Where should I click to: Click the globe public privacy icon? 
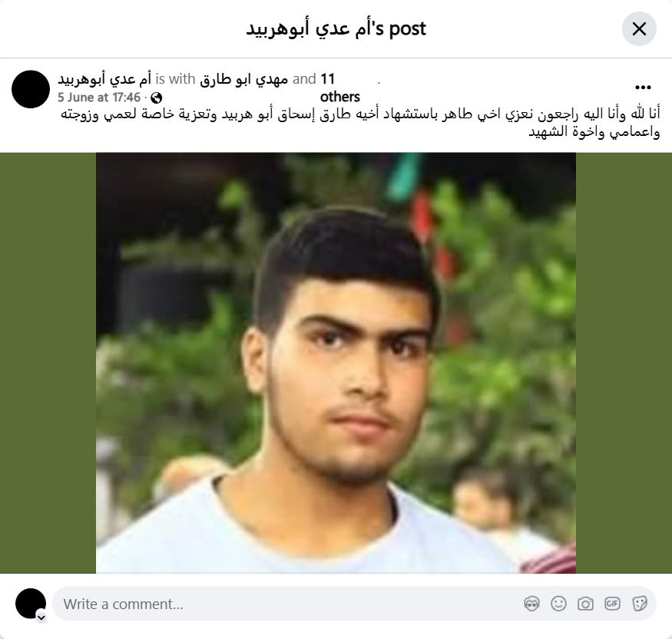(157, 98)
